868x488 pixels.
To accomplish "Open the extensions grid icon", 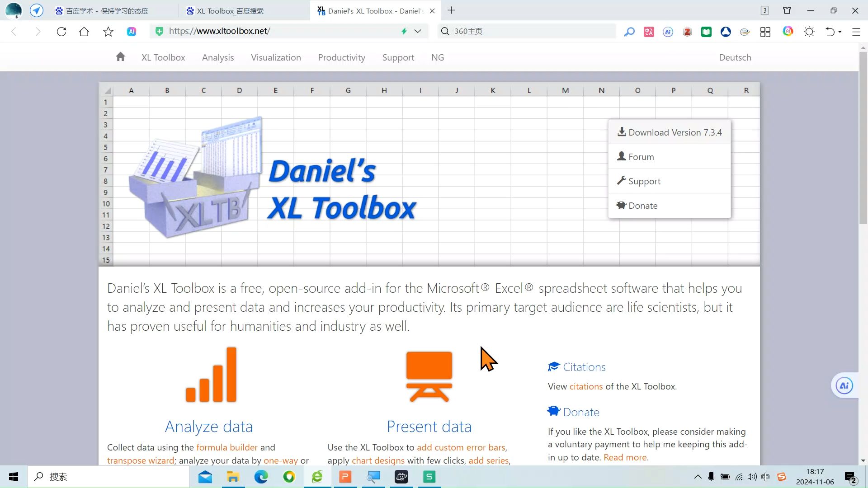I will tap(765, 32).
